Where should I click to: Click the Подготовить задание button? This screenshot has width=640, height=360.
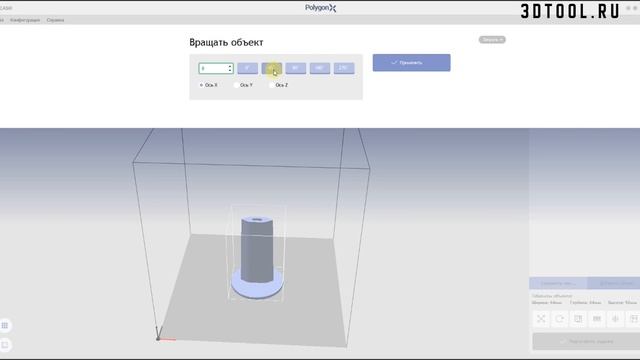click(587, 341)
